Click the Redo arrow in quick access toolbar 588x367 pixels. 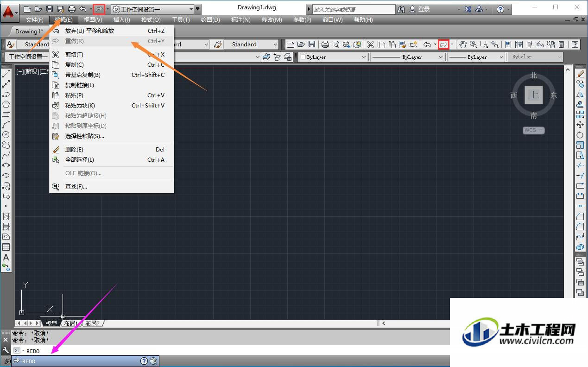(x=99, y=9)
